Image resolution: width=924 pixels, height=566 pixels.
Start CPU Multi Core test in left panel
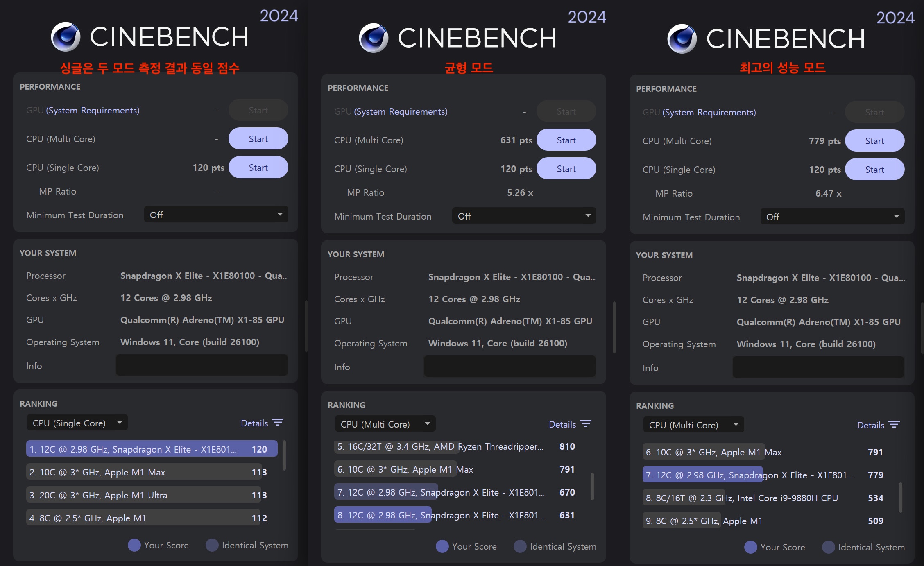pyautogui.click(x=258, y=139)
